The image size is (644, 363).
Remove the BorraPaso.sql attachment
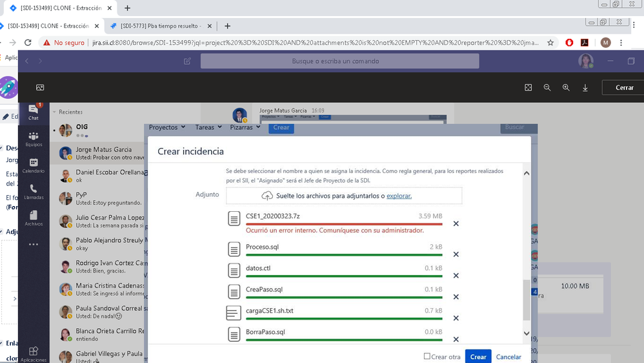pos(456,339)
